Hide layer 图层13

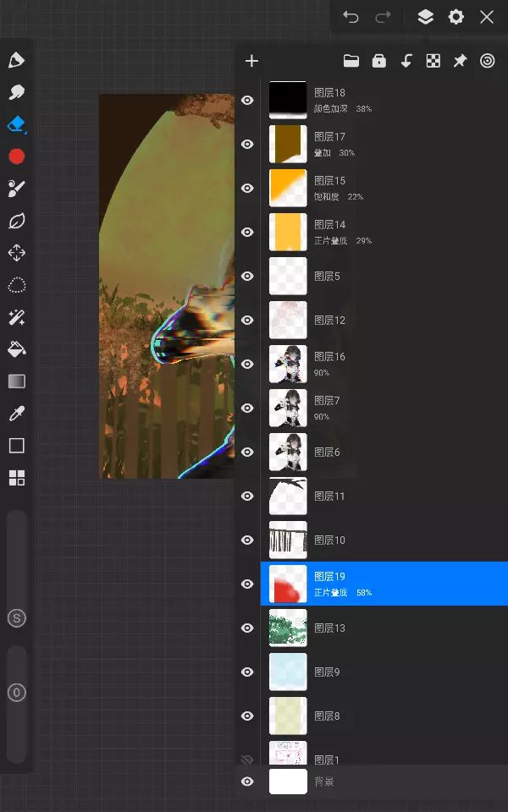(x=248, y=628)
